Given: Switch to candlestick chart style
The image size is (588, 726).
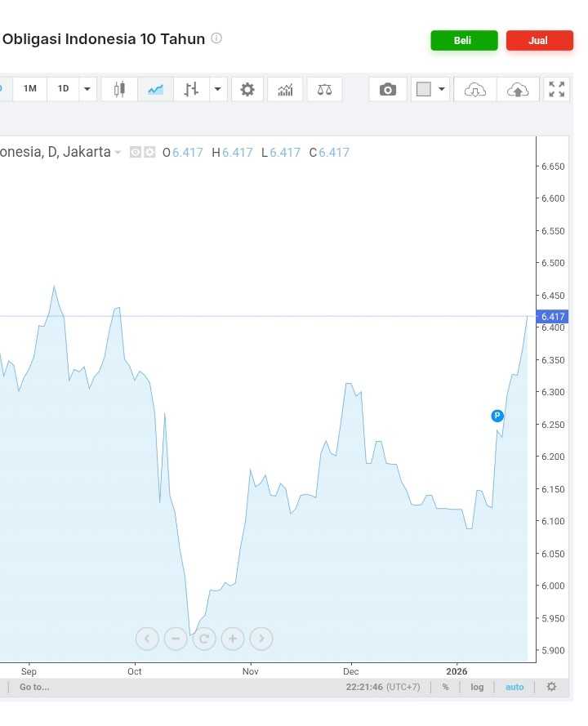Looking at the screenshot, I should coord(119,89).
